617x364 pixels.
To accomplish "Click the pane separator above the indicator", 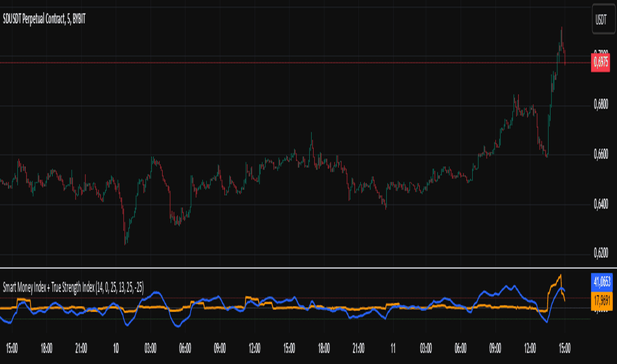I will 295,269.
